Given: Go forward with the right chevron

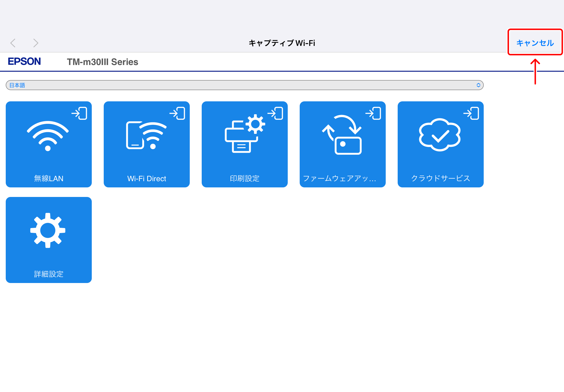Looking at the screenshot, I should (x=36, y=43).
